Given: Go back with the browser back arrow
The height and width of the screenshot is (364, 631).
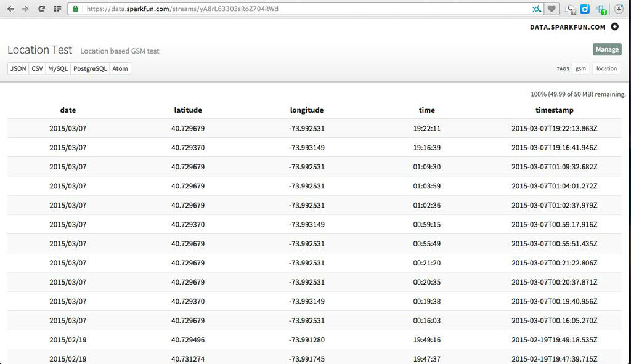Looking at the screenshot, I should (10, 9).
